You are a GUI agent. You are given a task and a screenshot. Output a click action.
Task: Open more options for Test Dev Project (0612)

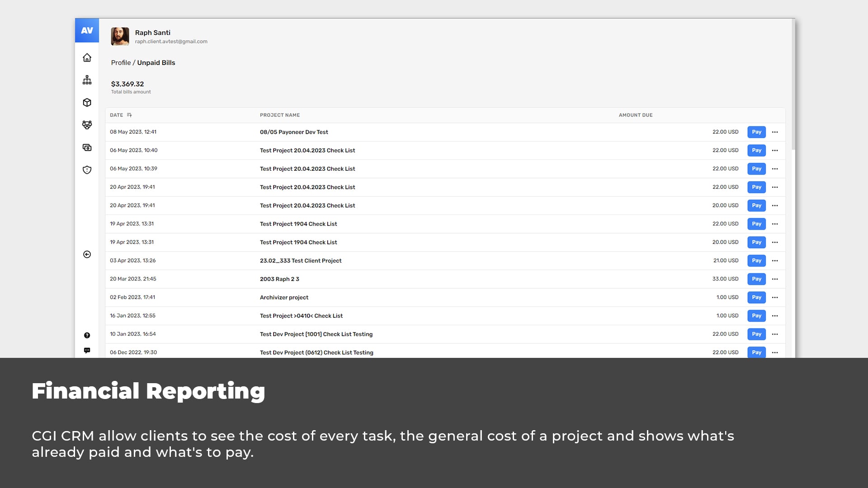[x=775, y=352]
